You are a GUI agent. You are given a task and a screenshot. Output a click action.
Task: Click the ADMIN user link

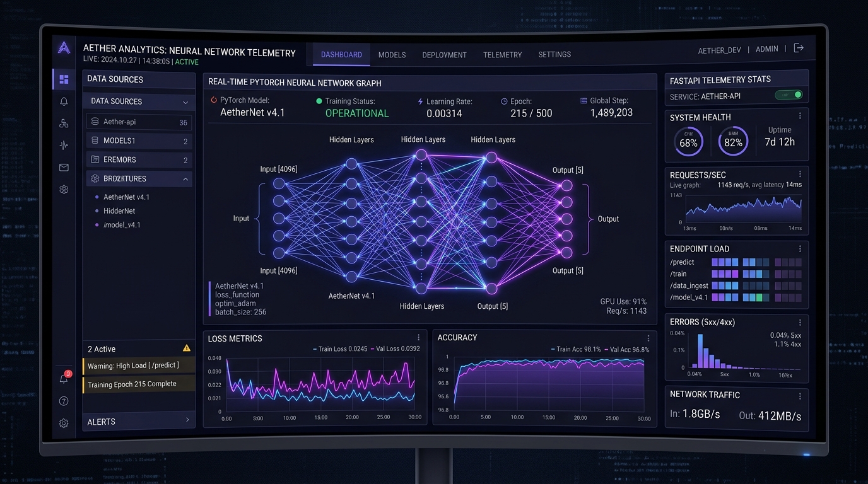(x=766, y=49)
